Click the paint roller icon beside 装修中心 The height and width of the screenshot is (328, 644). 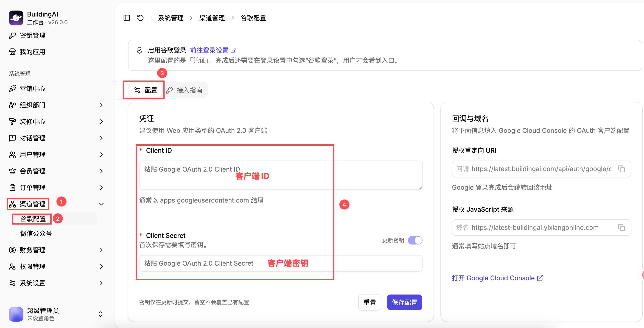pos(12,122)
